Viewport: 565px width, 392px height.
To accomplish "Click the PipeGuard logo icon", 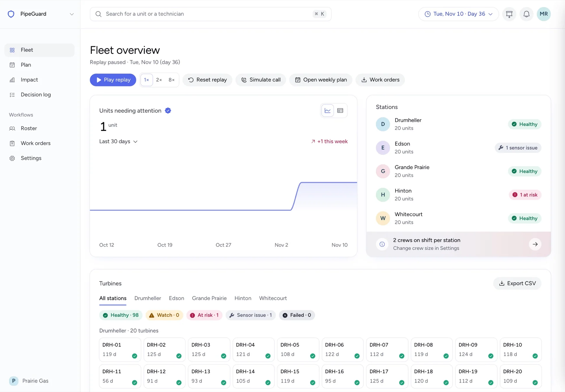I will tap(11, 14).
